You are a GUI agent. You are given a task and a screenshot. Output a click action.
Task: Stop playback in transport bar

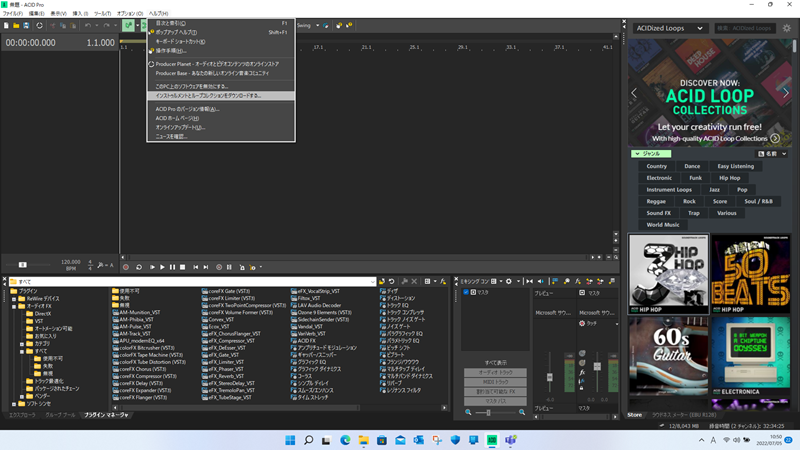point(183,267)
